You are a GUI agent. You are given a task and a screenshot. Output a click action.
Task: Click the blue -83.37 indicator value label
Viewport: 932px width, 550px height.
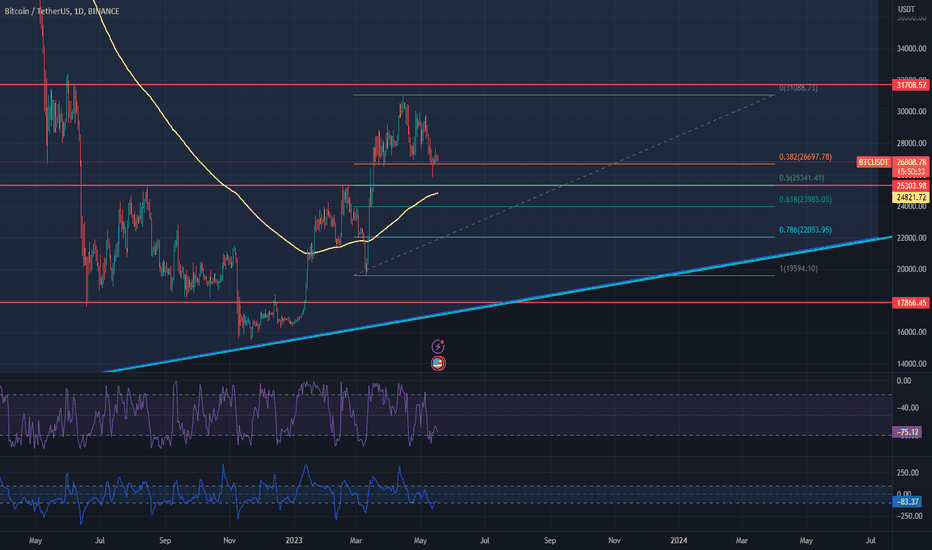pos(907,502)
